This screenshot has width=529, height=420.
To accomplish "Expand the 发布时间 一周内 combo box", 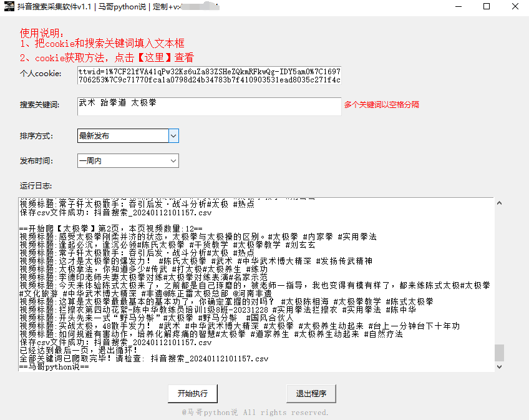I will click(128, 161).
